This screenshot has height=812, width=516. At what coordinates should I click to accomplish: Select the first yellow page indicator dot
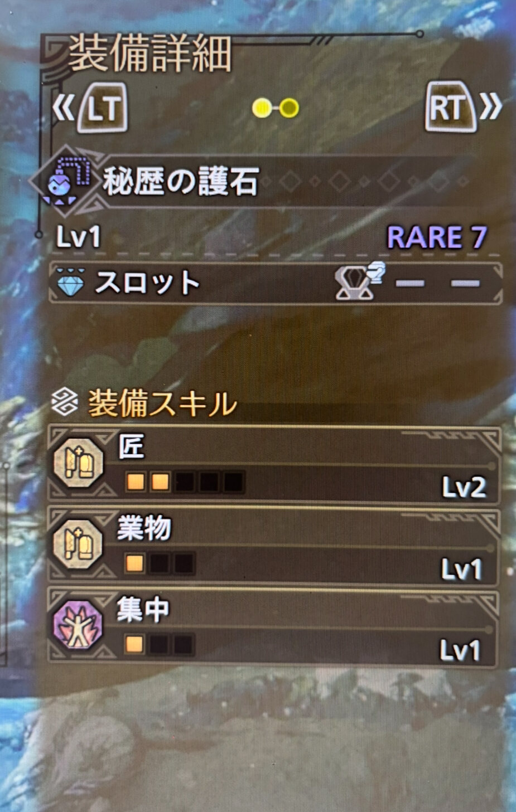[262, 108]
